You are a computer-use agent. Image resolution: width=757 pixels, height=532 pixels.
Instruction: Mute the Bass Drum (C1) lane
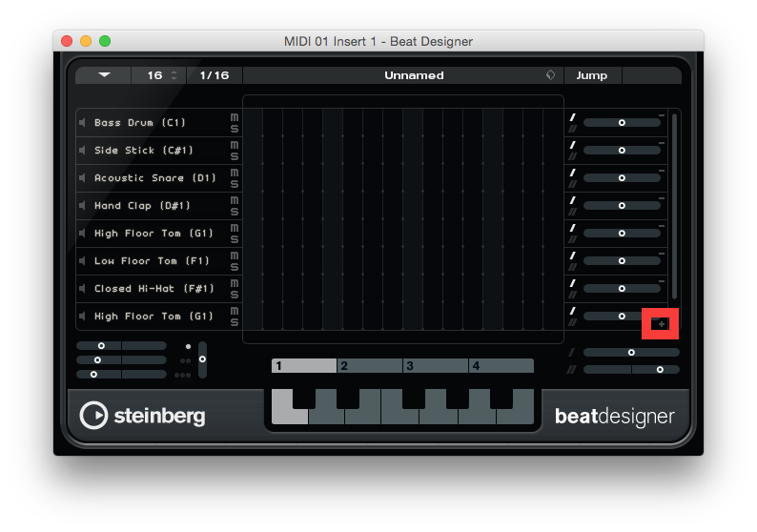235,117
